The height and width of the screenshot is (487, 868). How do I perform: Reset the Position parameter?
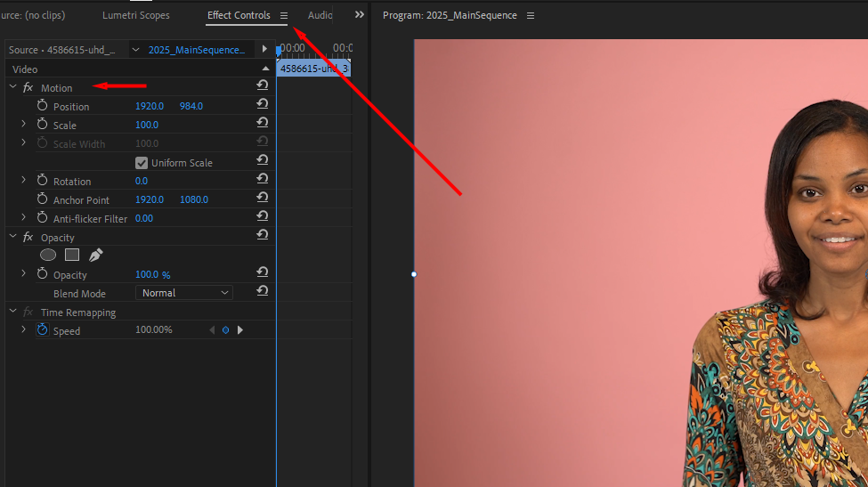(263, 104)
